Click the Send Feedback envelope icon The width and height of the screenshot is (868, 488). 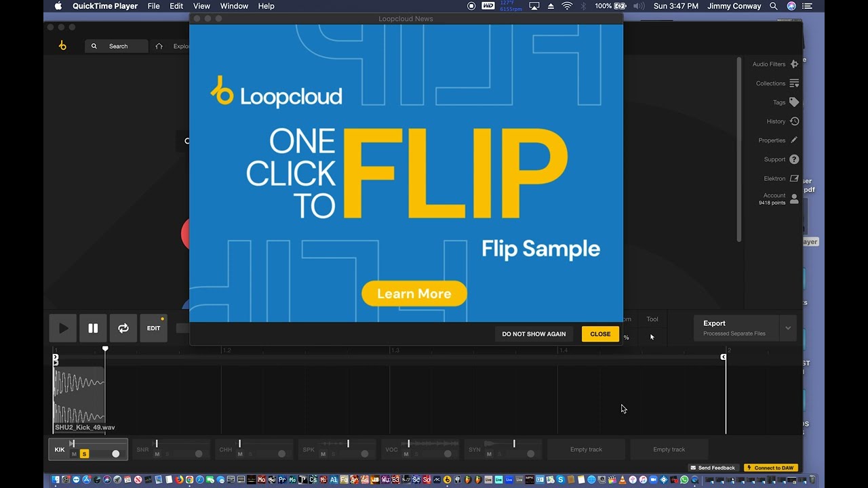[692, 468]
